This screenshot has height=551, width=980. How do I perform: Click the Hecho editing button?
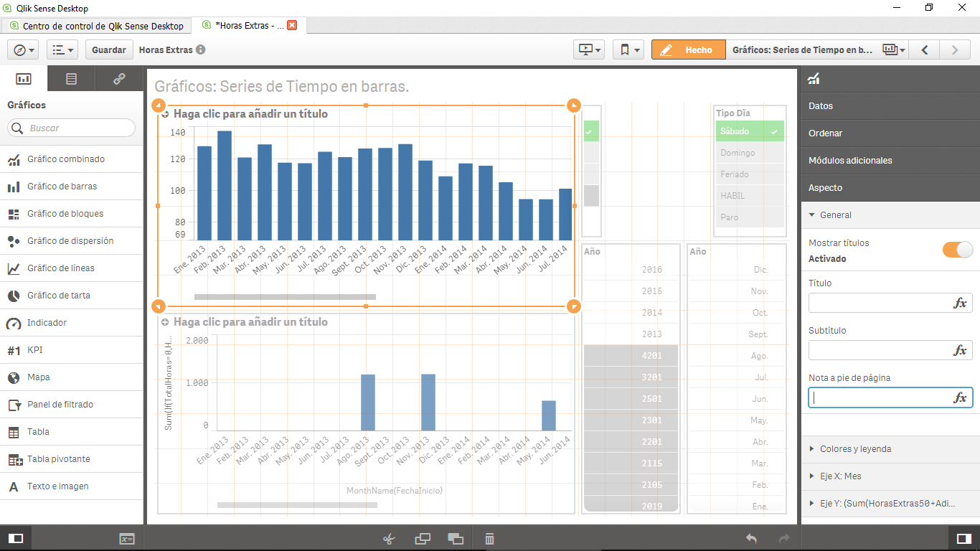click(x=689, y=50)
